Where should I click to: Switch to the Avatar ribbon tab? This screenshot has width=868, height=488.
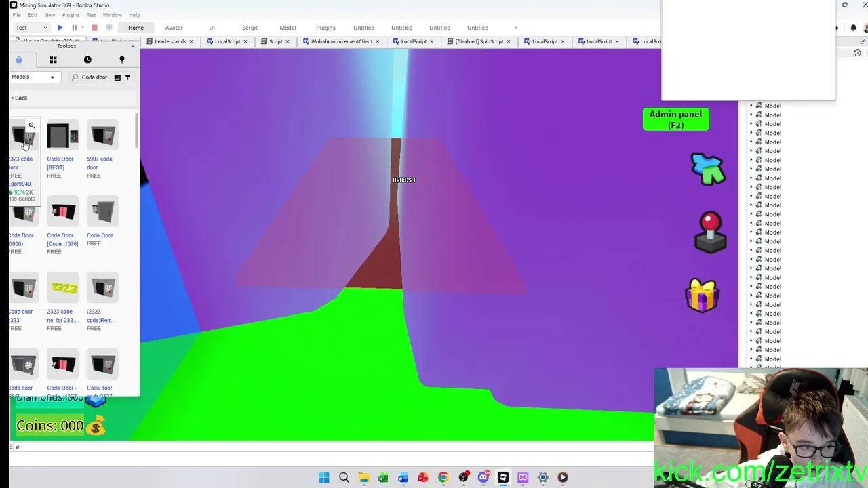174,28
